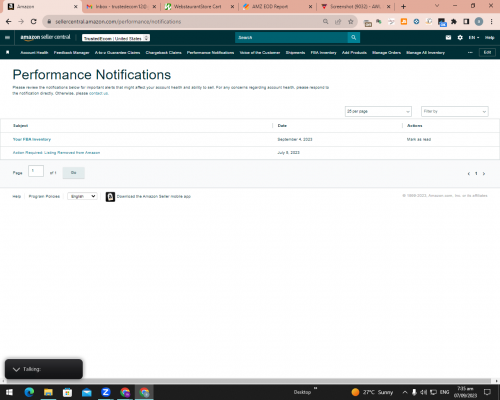
Task: Open the Chrome three-dot menu
Action: tap(491, 22)
